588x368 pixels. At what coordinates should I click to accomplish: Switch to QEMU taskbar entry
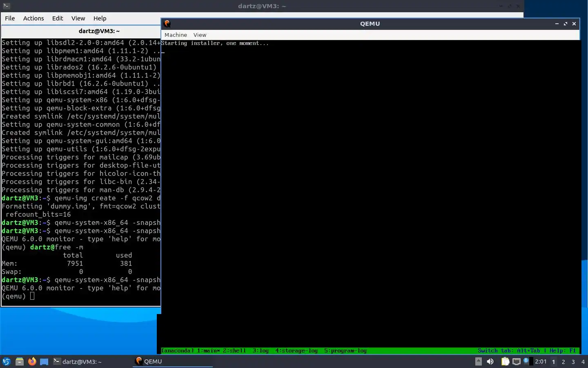point(172,361)
